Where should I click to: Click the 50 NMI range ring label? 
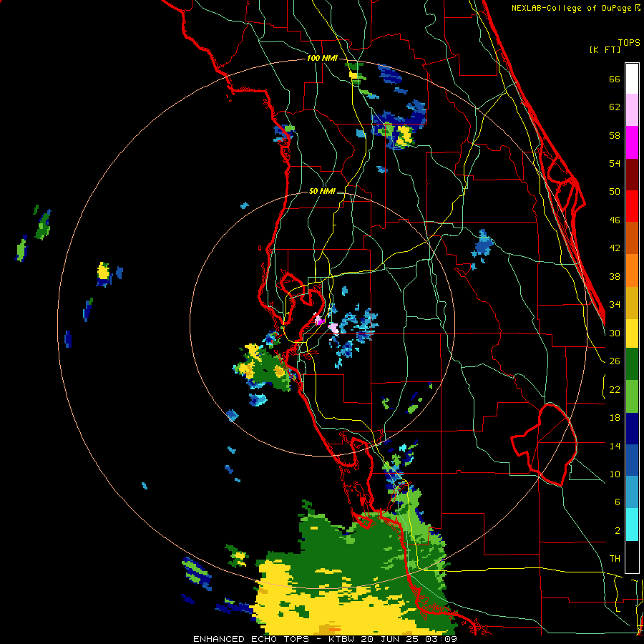[x=322, y=191]
